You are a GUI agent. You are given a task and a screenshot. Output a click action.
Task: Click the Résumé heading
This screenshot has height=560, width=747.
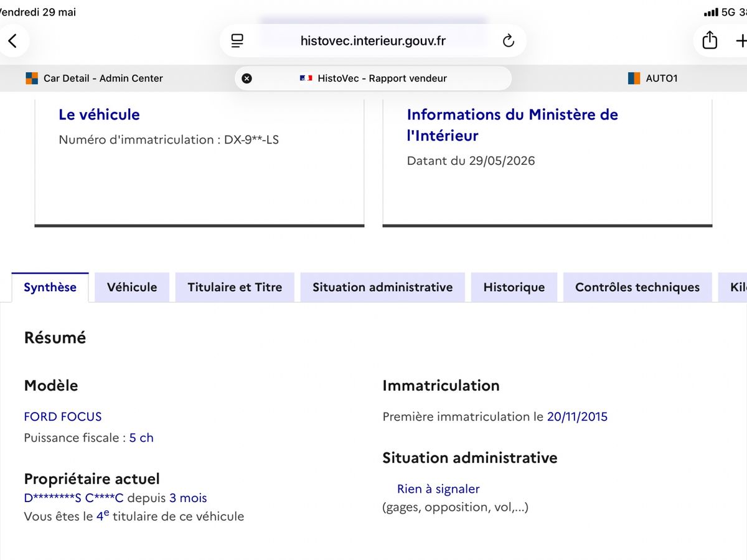[x=55, y=338]
